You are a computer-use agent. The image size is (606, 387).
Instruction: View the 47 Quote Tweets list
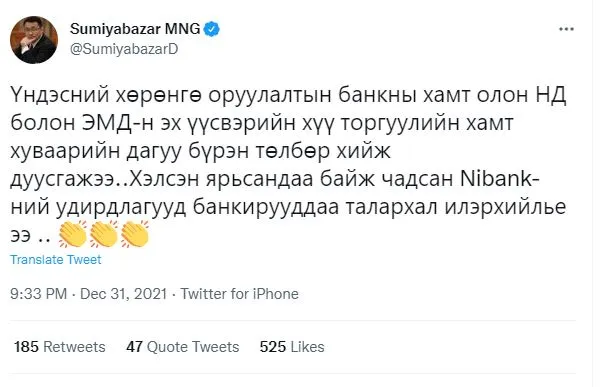pos(182,347)
